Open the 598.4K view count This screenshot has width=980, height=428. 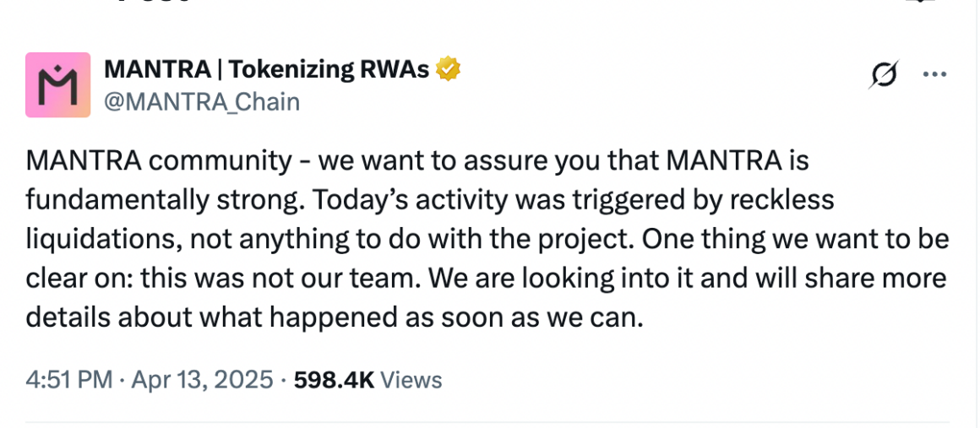pyautogui.click(x=334, y=380)
